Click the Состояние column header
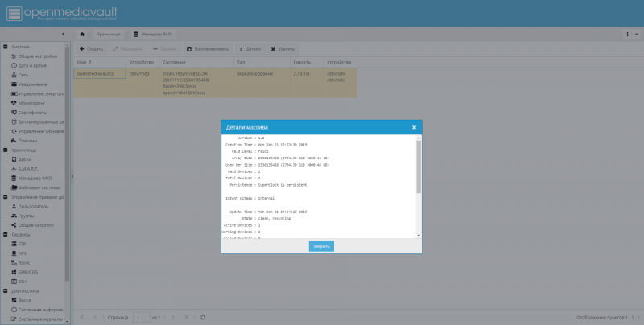 (196, 63)
